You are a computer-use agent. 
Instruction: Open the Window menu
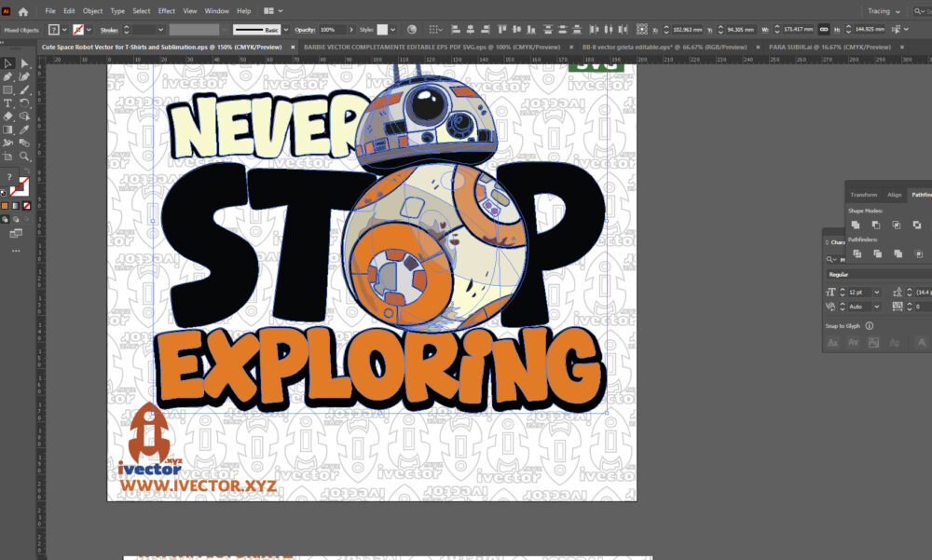click(216, 10)
